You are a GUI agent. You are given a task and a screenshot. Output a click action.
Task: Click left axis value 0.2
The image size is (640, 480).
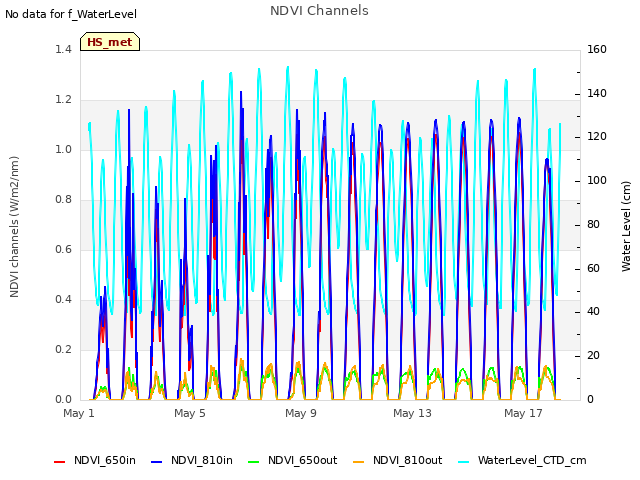(63, 349)
